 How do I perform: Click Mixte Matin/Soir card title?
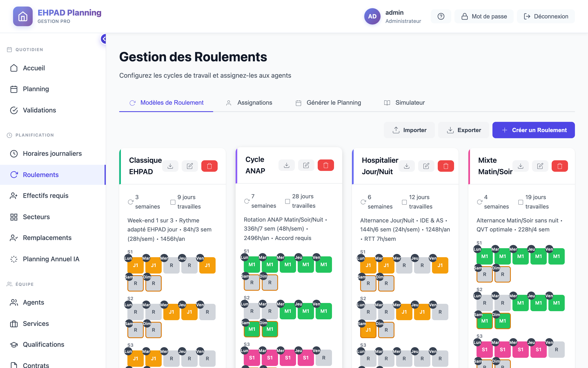pos(495,166)
